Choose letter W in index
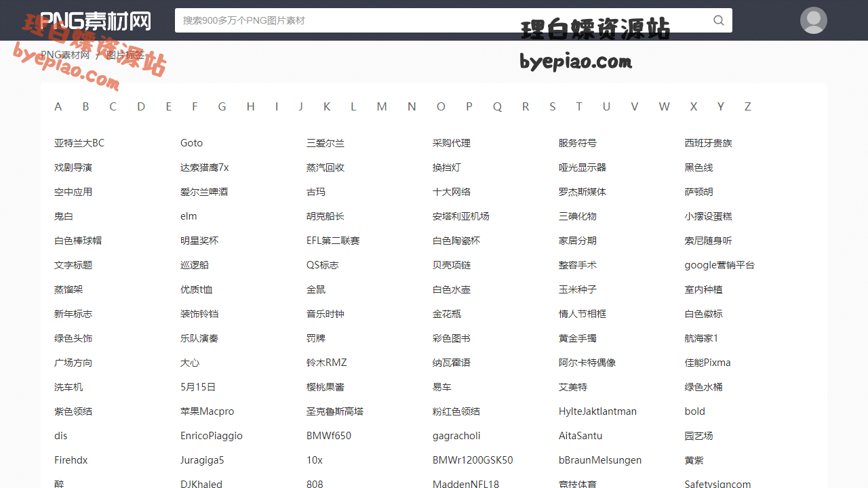This screenshot has height=488, width=868. (664, 106)
